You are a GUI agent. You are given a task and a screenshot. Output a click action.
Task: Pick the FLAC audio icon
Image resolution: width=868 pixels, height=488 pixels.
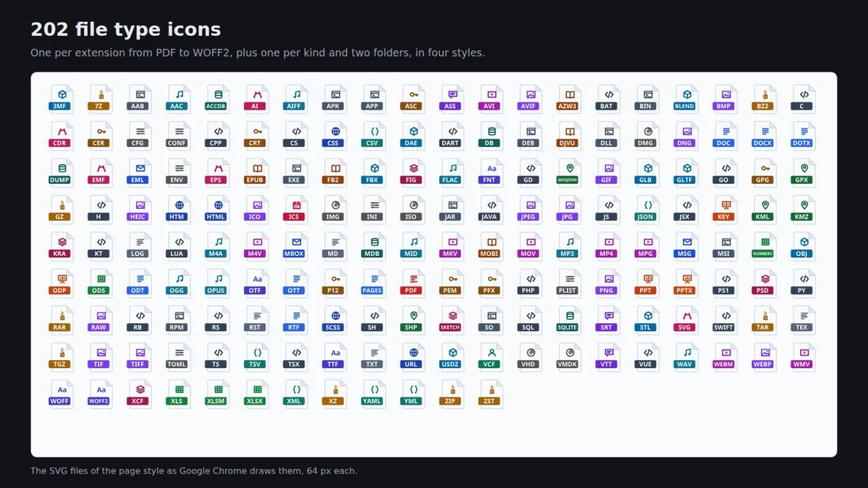pyautogui.click(x=452, y=172)
